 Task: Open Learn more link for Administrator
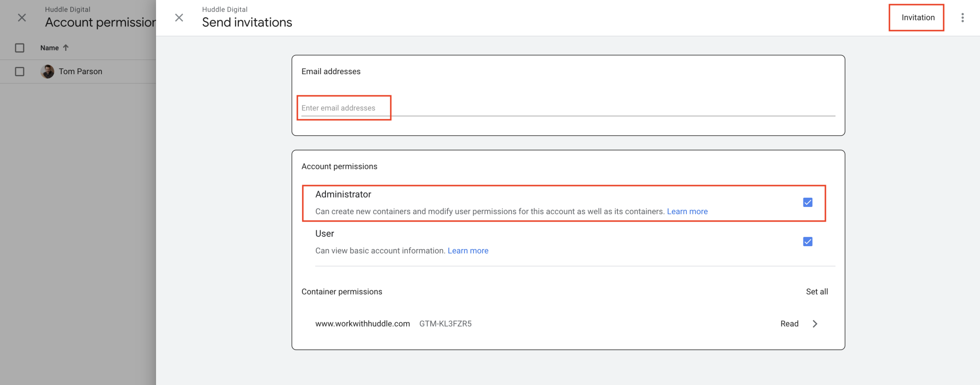tap(687, 211)
